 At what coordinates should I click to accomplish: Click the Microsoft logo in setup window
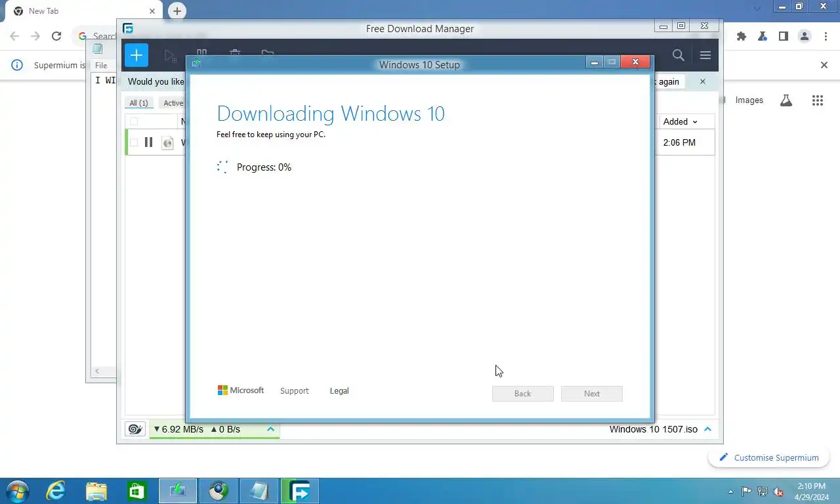pyautogui.click(x=241, y=390)
